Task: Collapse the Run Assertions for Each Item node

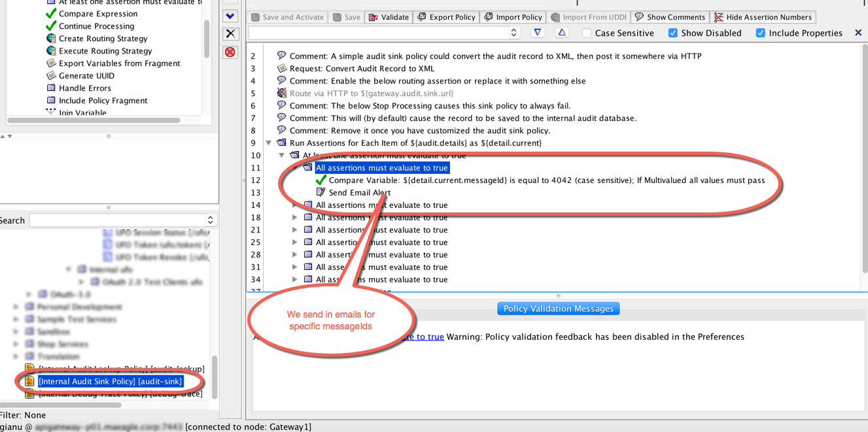Action: click(268, 142)
